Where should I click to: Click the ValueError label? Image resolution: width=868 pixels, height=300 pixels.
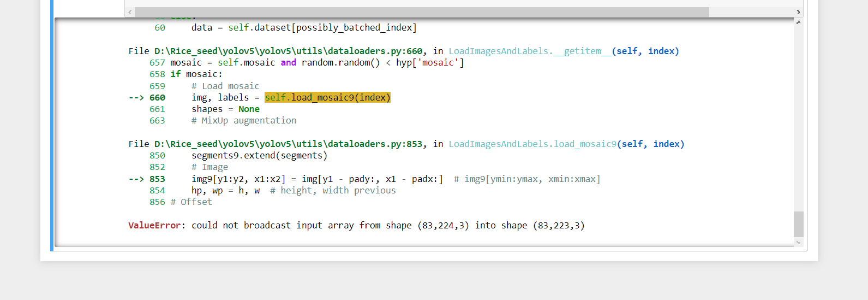coord(154,225)
